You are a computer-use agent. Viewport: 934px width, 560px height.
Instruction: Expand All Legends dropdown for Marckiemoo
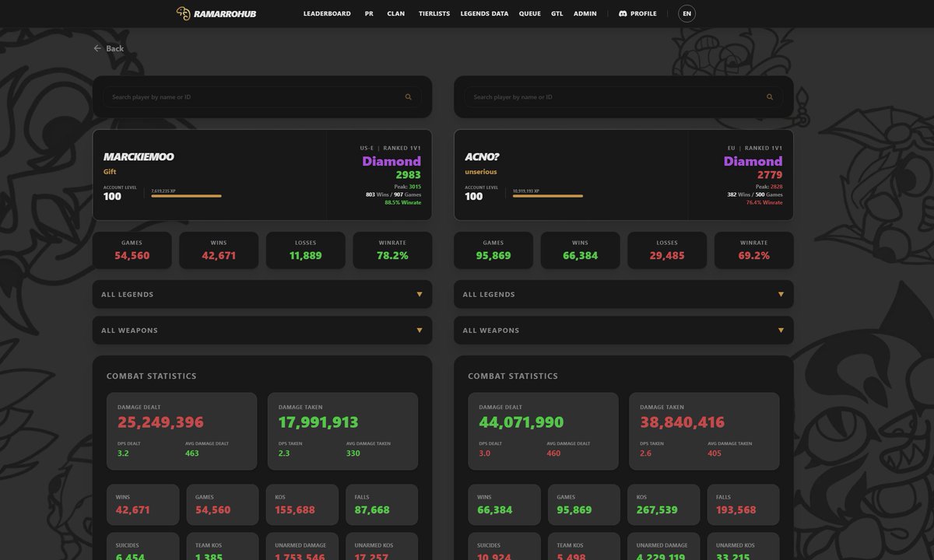[x=262, y=294]
